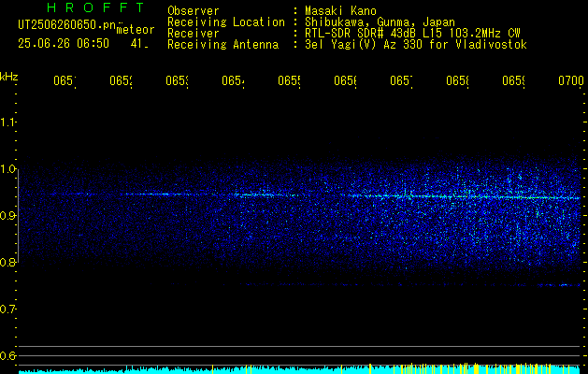Click the 0654 time marker
The height and width of the screenshot is (374, 588).
click(x=233, y=80)
